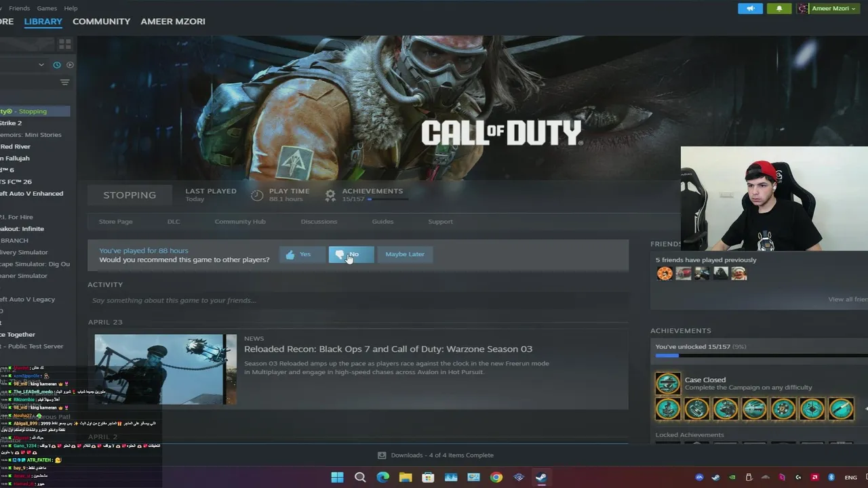Launch Microsoft Edge from taskbar

pos(382,477)
